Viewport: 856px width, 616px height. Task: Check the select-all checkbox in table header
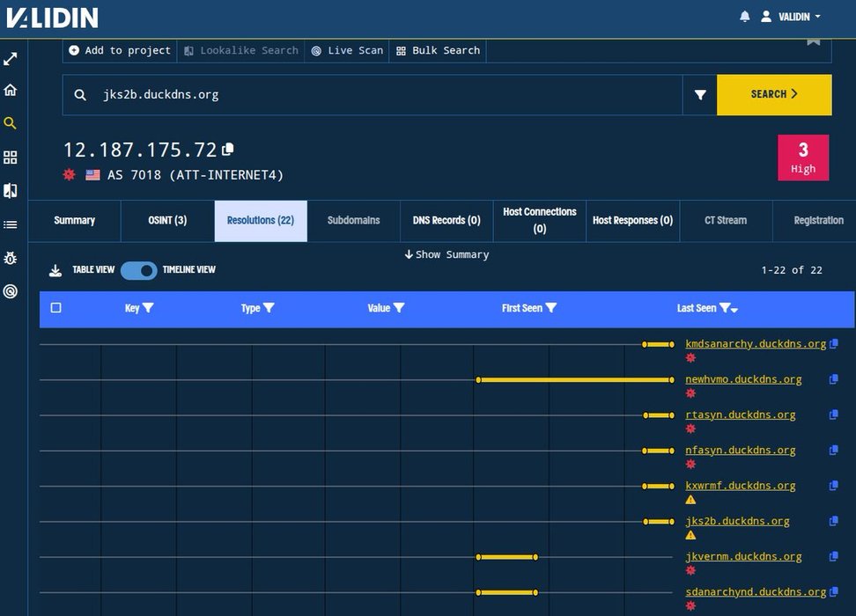[x=56, y=308]
